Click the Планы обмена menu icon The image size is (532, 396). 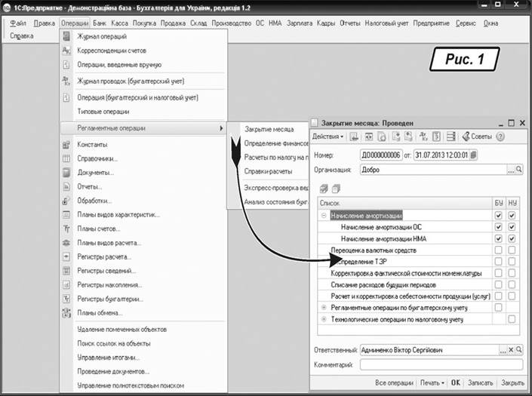coord(66,313)
